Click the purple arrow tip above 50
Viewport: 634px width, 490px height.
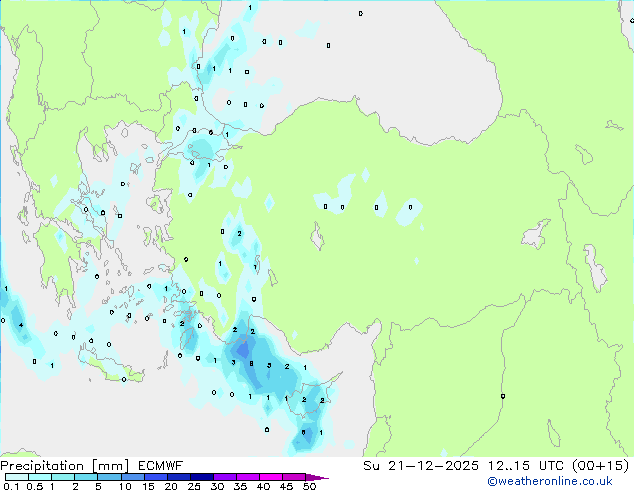[x=317, y=477]
